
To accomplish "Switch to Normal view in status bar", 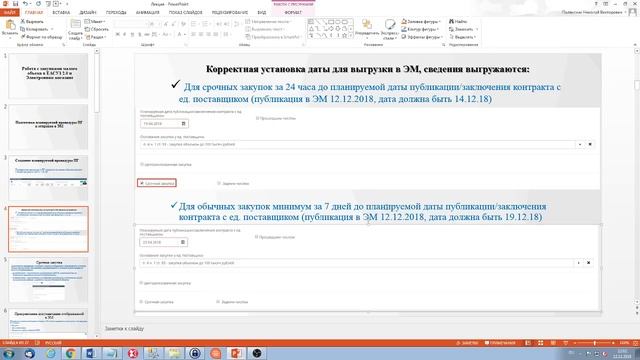I will click(x=528, y=343).
